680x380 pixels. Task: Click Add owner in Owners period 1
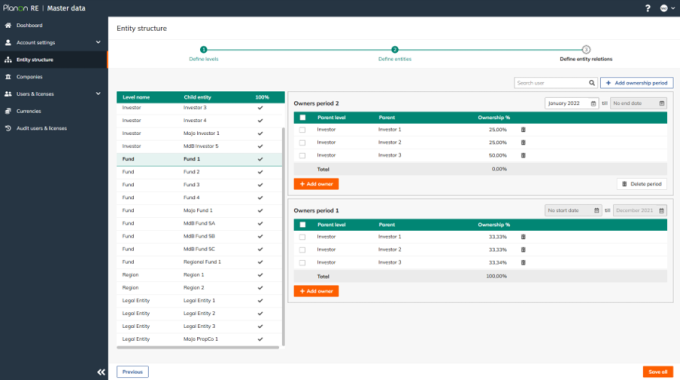click(x=316, y=291)
